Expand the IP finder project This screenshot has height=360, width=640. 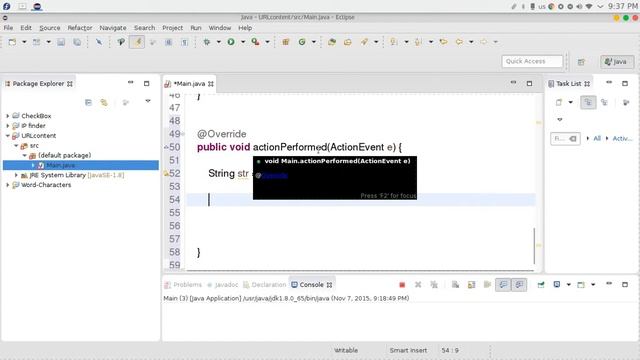click(7, 126)
